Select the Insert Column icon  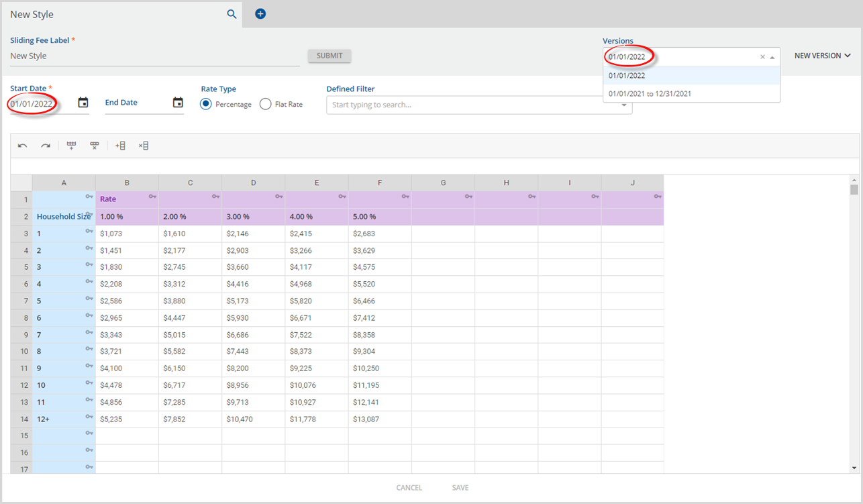point(120,146)
